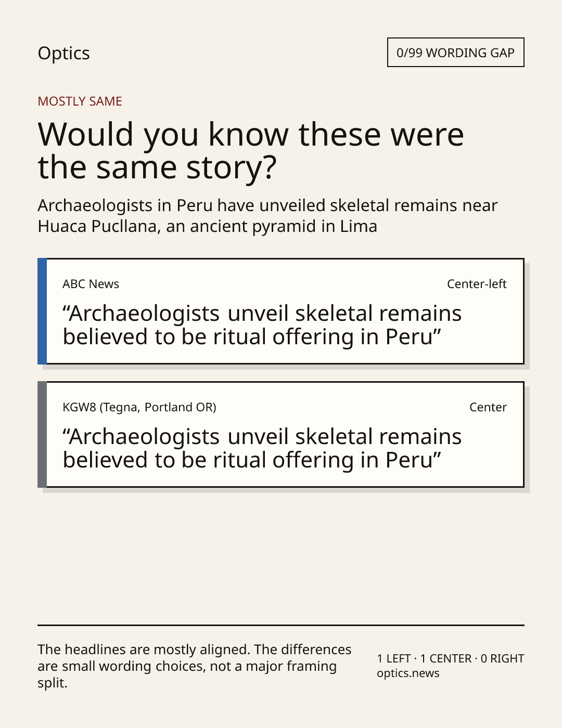Click the gray bar on KGW8 card
The height and width of the screenshot is (728, 562).
(x=42, y=434)
